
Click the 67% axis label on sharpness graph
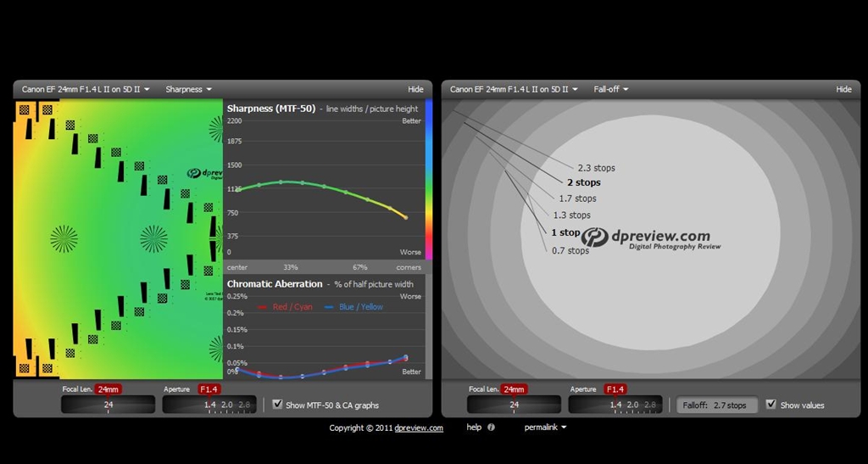359,267
